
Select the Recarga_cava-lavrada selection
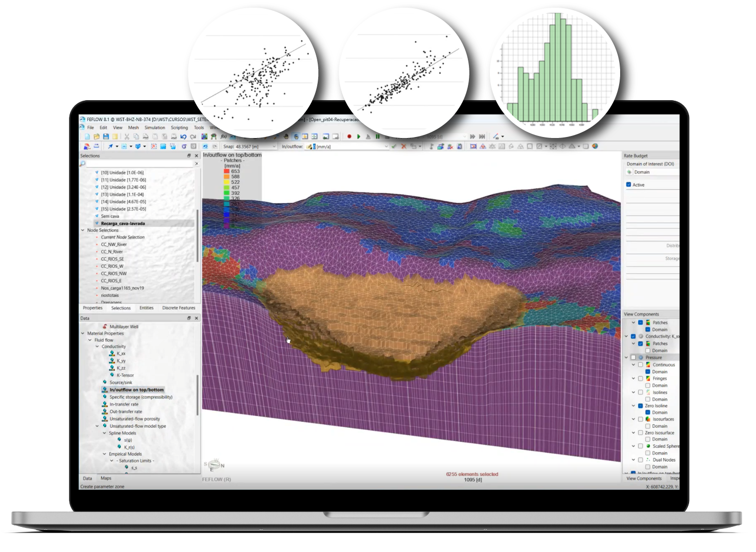[123, 223]
